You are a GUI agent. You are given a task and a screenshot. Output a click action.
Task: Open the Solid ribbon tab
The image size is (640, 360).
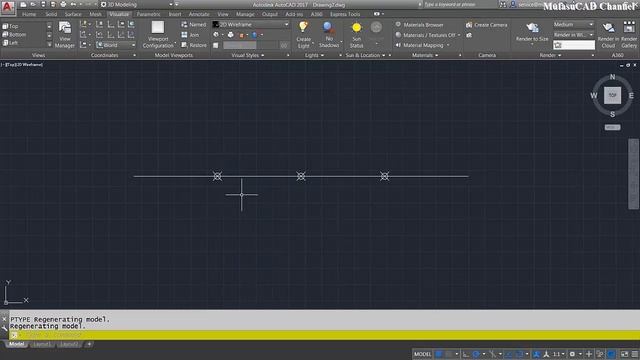pos(51,14)
